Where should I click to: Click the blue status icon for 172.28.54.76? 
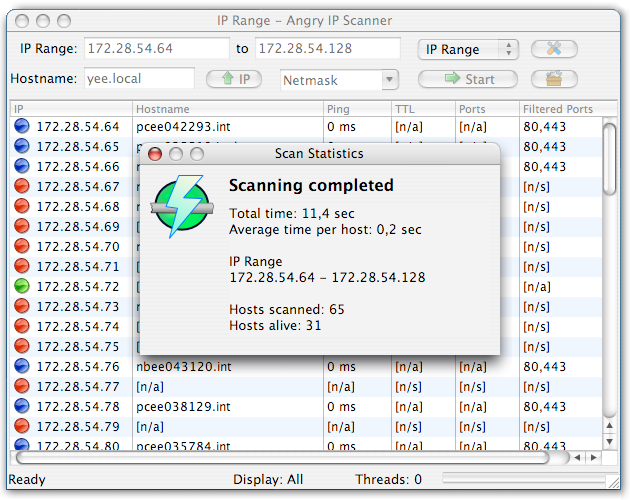[22, 366]
